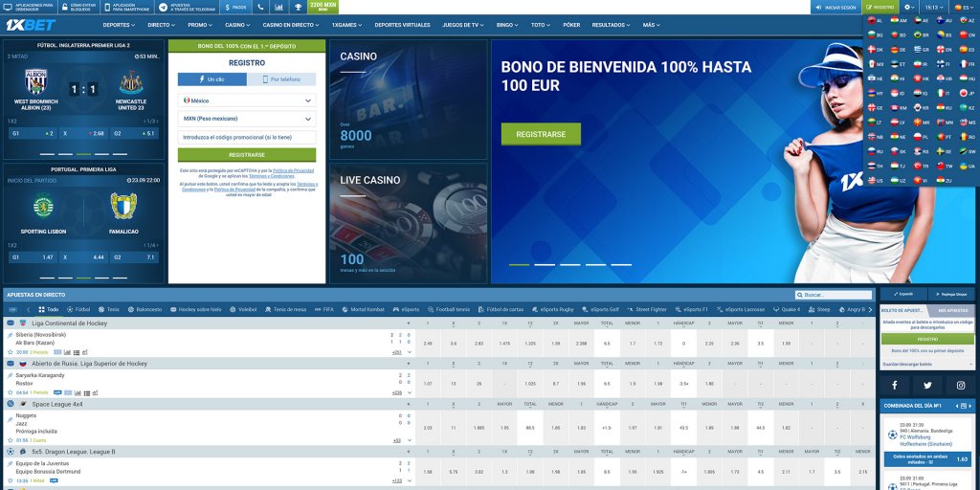Select the Fútbol sport filter

coord(78,309)
